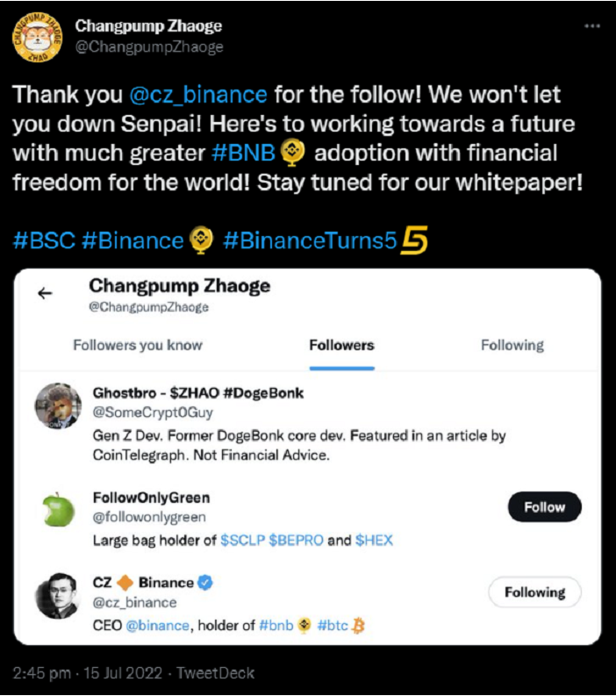Click Ghostbro's profile picture
Image resolution: width=616 pixels, height=696 pixels.
(58, 407)
